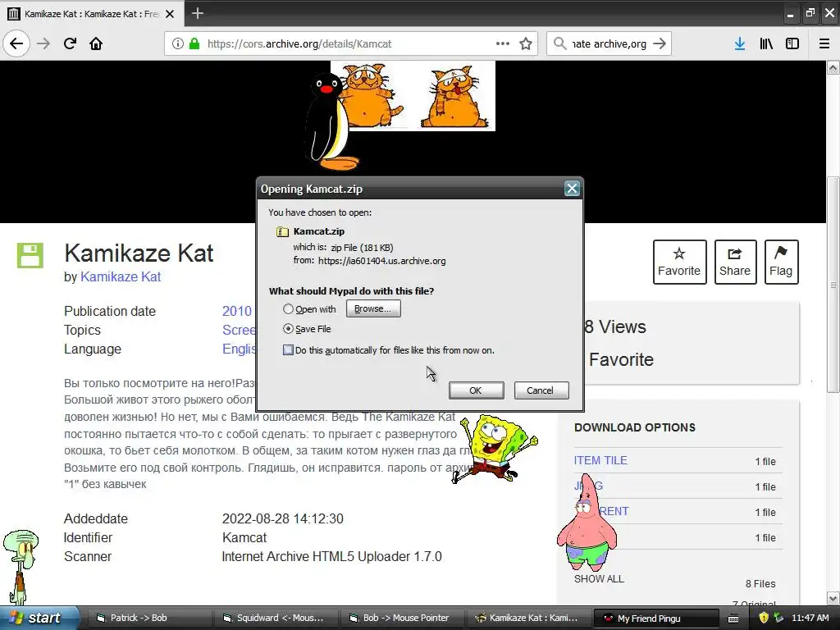
Task: Click the yellow shield tray icon
Action: click(764, 619)
